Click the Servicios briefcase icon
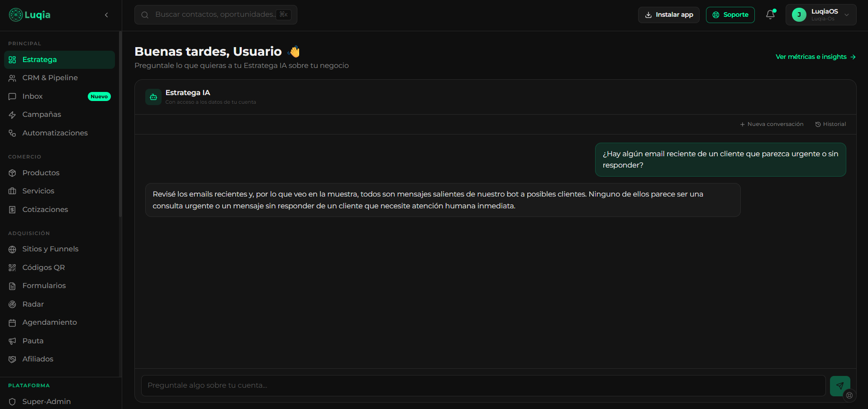The height and width of the screenshot is (409, 868). point(12,191)
